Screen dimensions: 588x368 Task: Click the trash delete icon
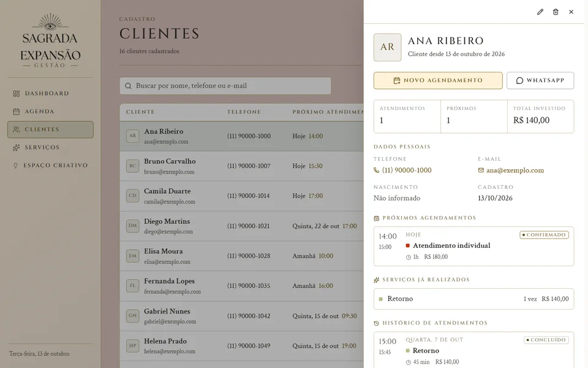tap(556, 12)
